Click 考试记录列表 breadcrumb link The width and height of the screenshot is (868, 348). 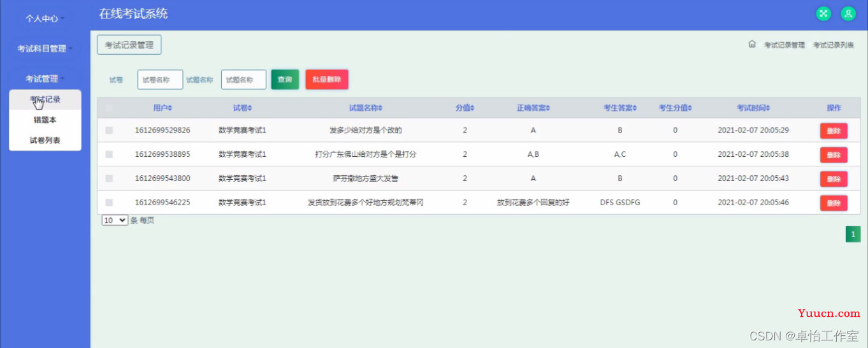[834, 45]
